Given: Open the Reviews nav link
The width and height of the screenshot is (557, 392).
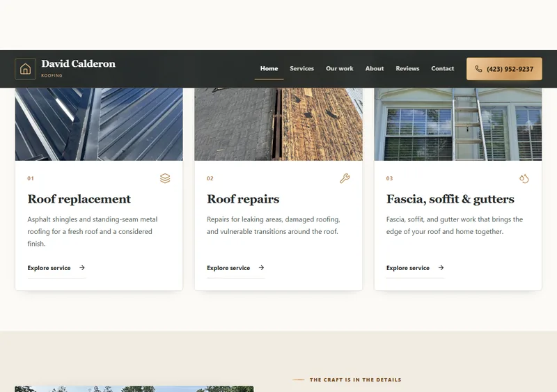Looking at the screenshot, I should 407,69.
